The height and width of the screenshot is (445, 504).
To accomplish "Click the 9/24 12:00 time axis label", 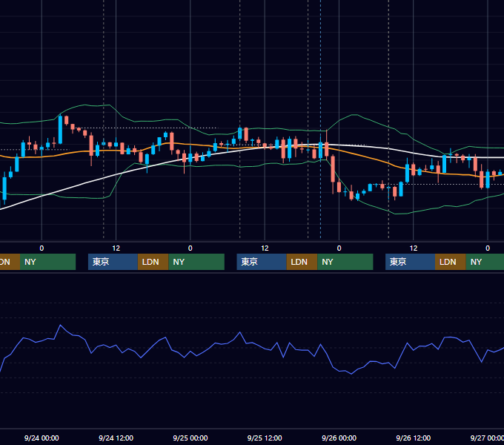I will (116, 438).
